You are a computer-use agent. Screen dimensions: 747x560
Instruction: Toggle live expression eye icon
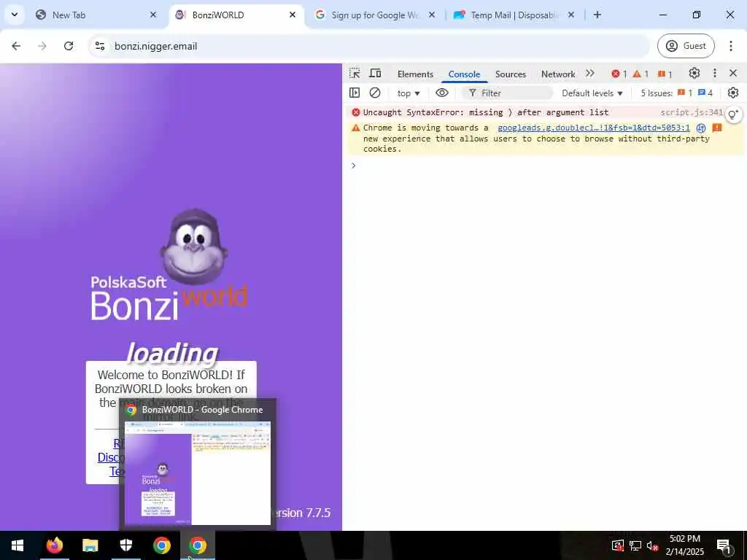442,93
